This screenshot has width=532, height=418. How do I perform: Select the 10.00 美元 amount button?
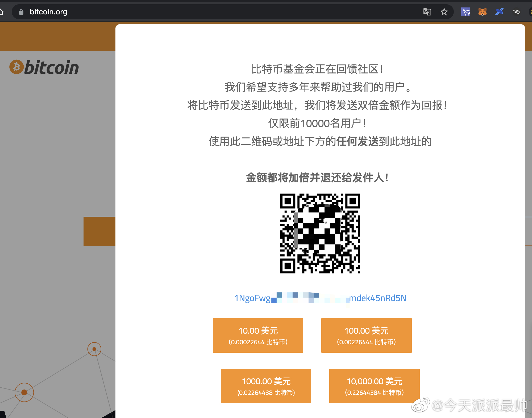tap(258, 335)
